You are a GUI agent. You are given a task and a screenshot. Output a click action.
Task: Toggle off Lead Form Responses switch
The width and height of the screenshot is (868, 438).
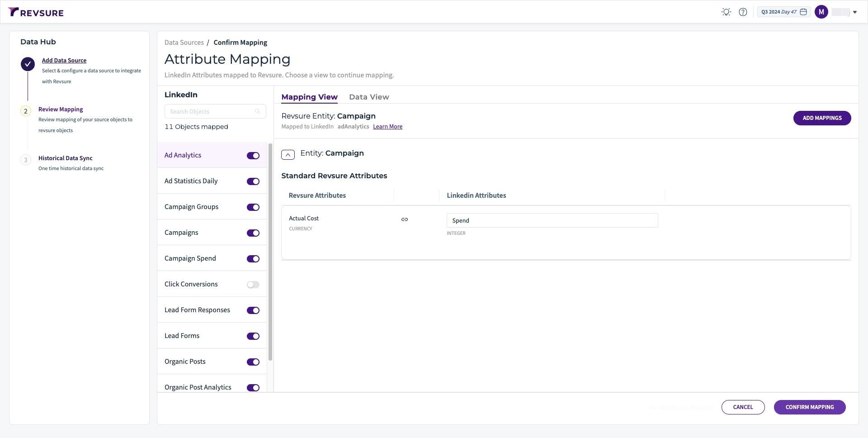(253, 310)
